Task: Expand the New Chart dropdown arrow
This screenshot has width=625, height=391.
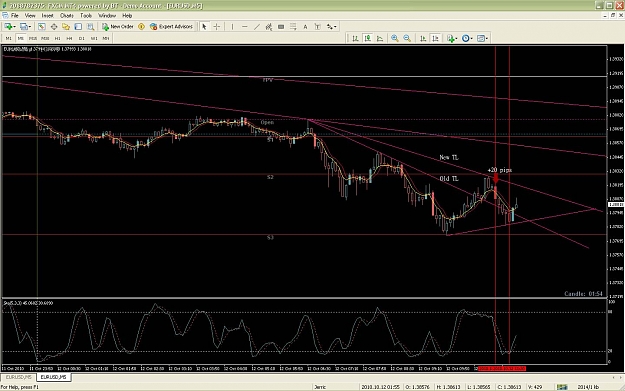Action: 15,27
